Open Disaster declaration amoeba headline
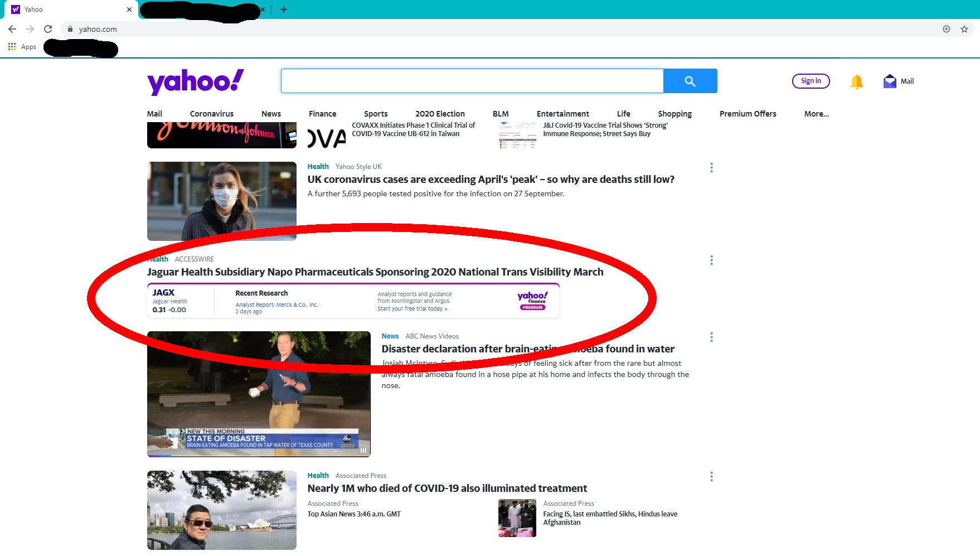Screen dimensions: 980x556 [528, 349]
